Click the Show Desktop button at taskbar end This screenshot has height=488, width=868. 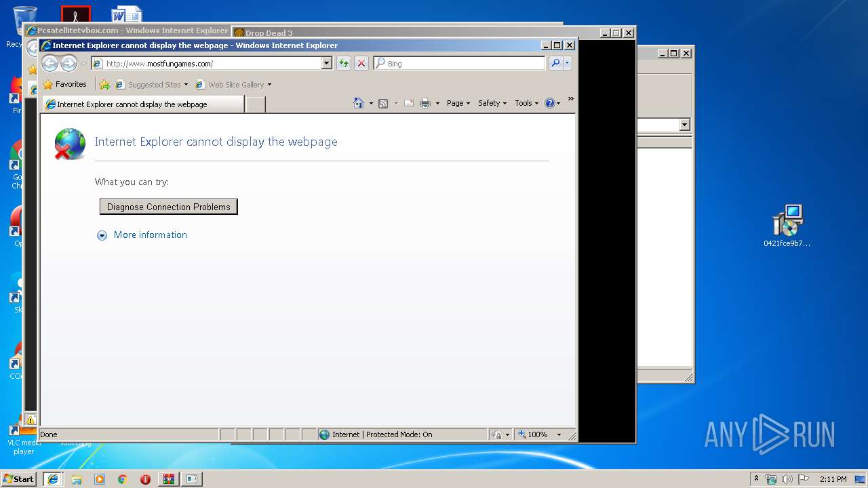pos(861,479)
